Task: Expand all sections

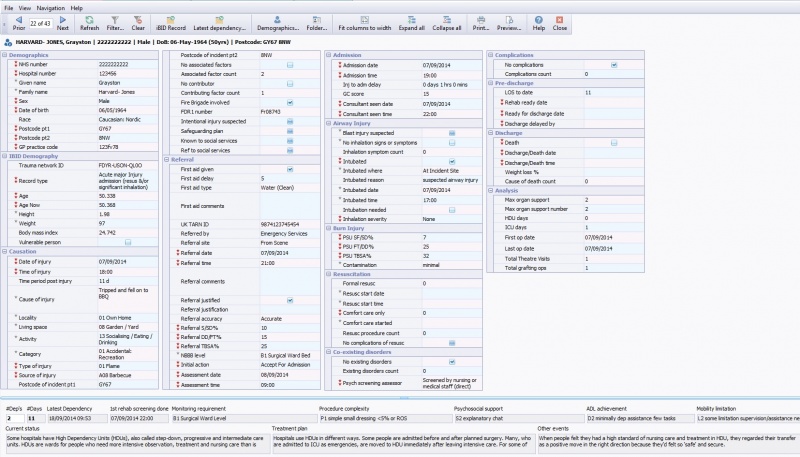Action: coord(411,23)
